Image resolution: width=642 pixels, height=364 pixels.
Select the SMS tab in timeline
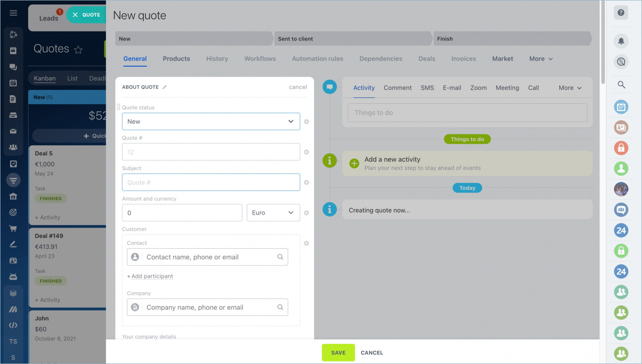pyautogui.click(x=427, y=88)
